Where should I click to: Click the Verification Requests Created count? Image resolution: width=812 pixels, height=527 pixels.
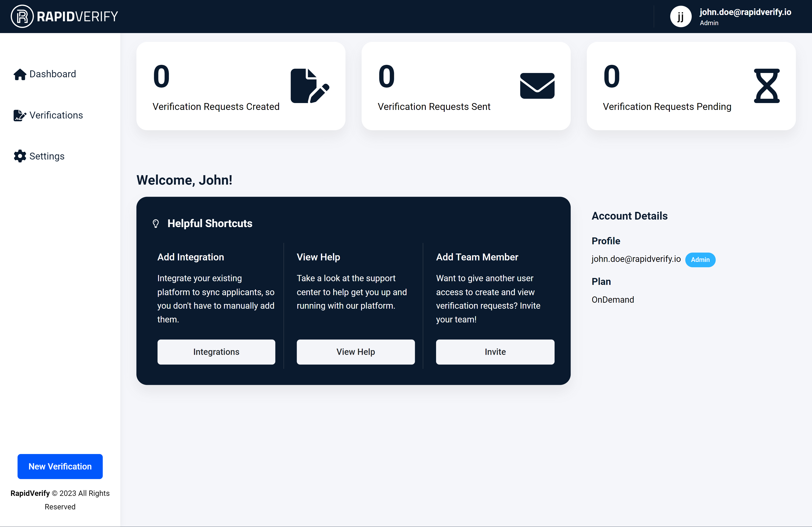pos(161,77)
